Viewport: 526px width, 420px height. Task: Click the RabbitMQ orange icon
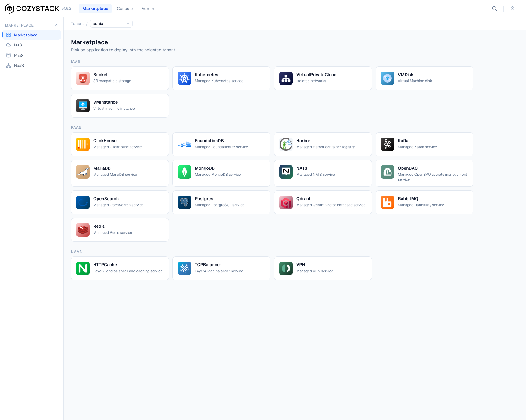click(387, 202)
